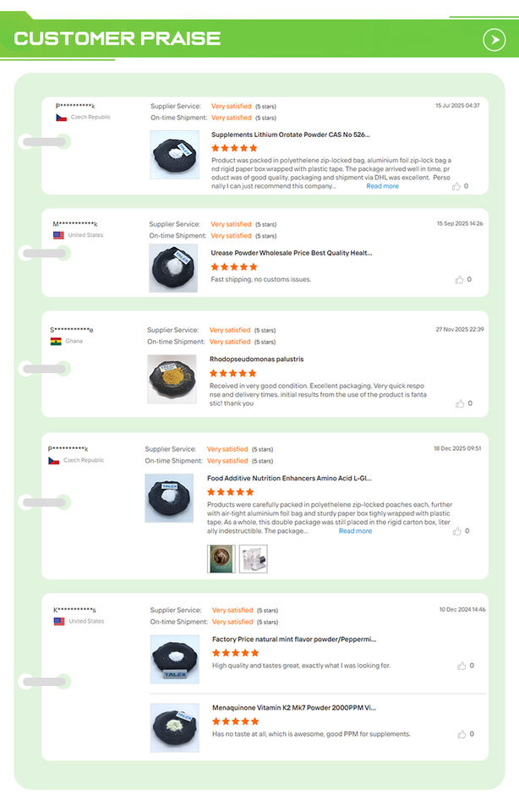Open Urease Powder Wholesale Price product title
Image resolution: width=519 pixels, height=812 pixels.
click(x=292, y=253)
